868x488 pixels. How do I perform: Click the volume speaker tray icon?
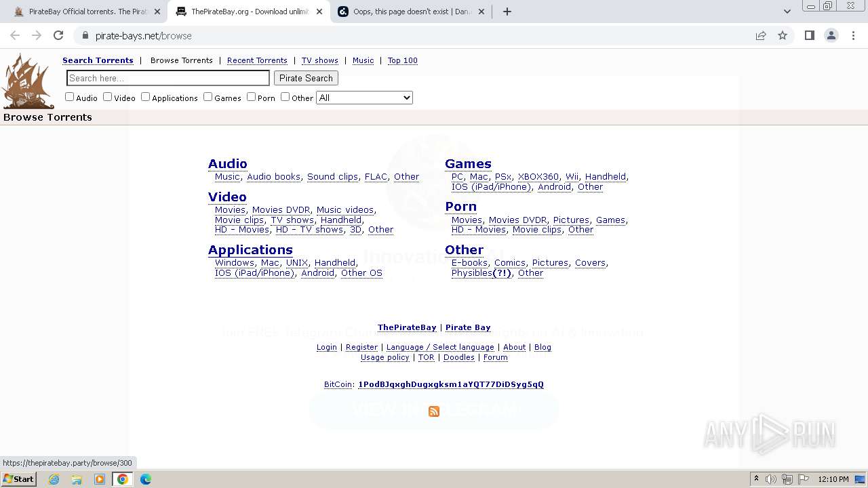pyautogui.click(x=771, y=479)
